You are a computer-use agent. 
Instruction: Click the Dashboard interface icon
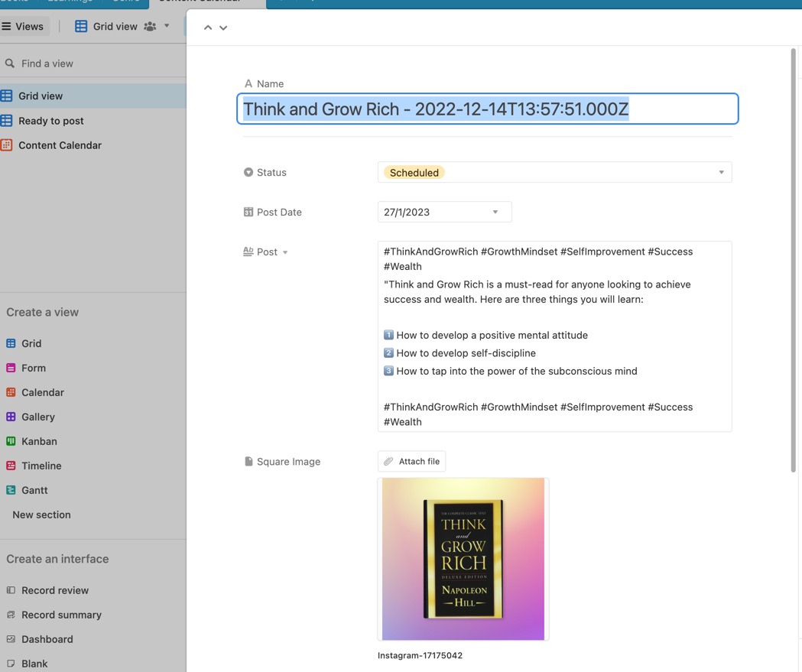click(11, 639)
